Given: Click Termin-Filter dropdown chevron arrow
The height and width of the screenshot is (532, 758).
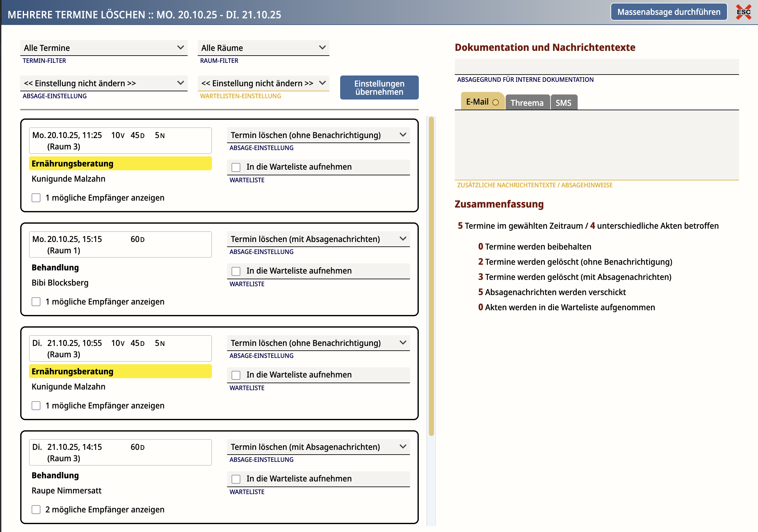Looking at the screenshot, I should pyautogui.click(x=180, y=48).
